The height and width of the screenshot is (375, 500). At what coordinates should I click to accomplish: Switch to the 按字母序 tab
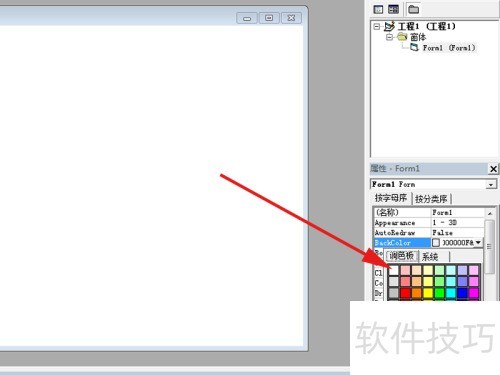(x=391, y=198)
